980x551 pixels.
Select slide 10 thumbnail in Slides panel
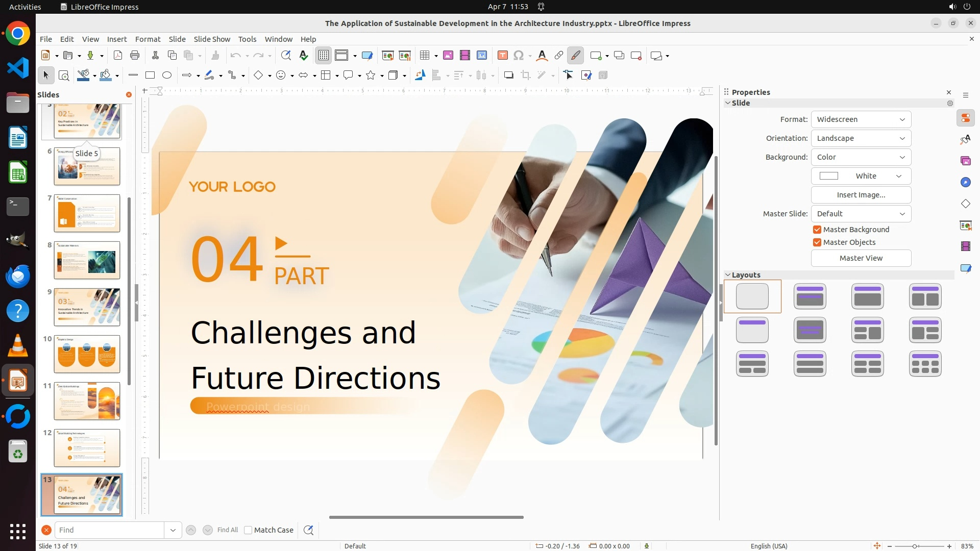point(87,354)
